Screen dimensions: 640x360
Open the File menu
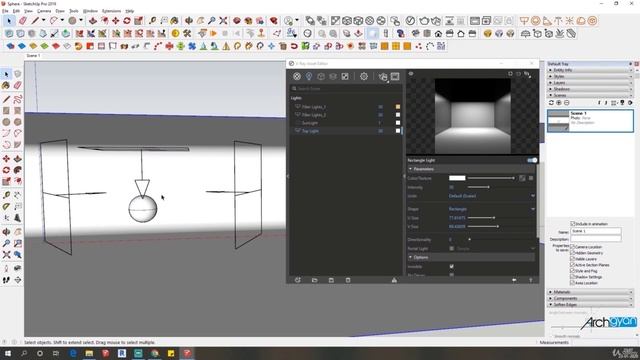pos(5,11)
